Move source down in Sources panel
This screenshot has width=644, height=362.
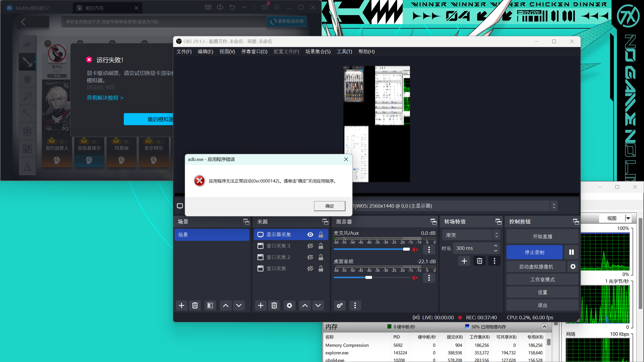[318, 305]
